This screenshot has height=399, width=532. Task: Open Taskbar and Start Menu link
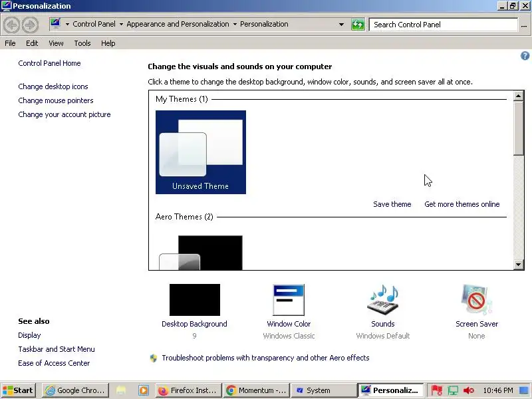(x=57, y=349)
